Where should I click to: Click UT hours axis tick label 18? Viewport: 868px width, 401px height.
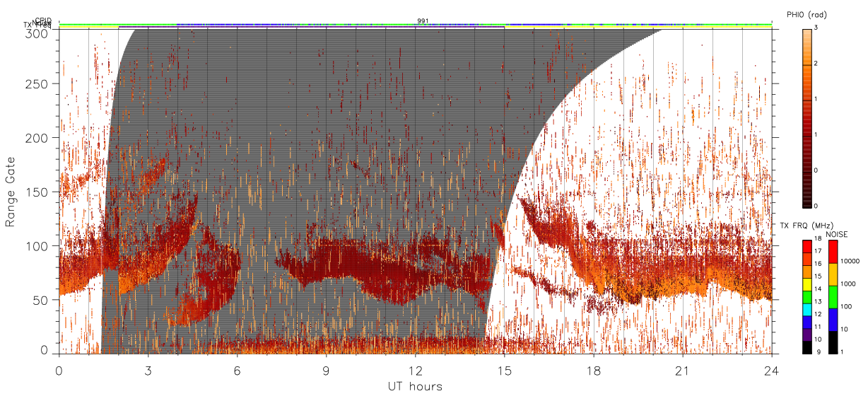click(x=594, y=371)
